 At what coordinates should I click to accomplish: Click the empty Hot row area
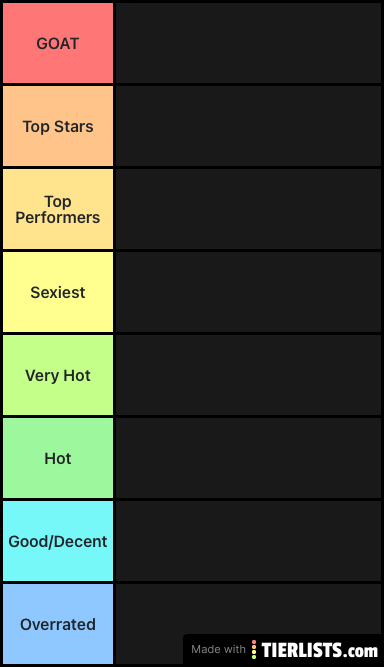click(248, 458)
